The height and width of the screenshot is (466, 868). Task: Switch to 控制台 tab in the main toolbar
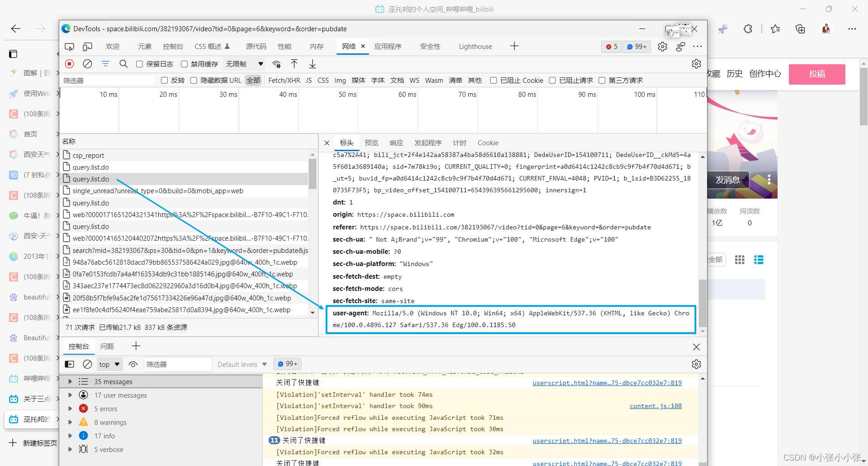pyautogui.click(x=173, y=47)
